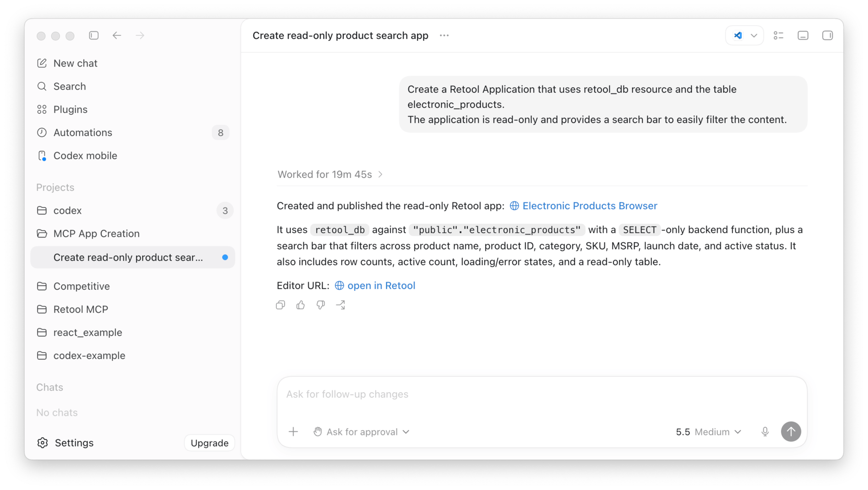Click the globe icon before Electronic Products
The image size is (868, 490).
point(515,206)
